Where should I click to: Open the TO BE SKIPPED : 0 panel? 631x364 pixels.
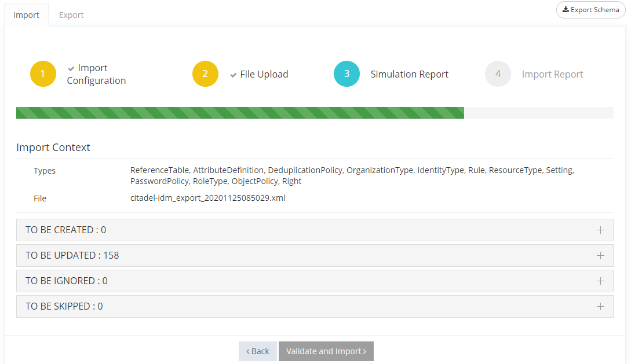(x=64, y=307)
